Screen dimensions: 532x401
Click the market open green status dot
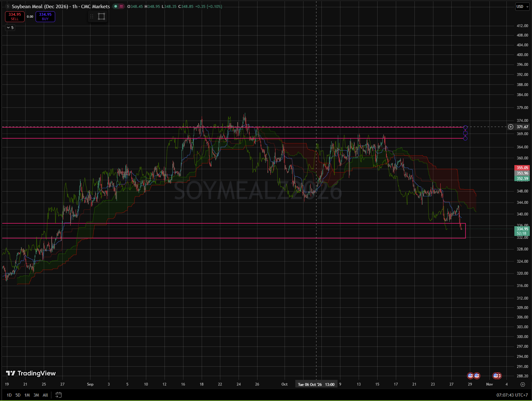[116, 6]
